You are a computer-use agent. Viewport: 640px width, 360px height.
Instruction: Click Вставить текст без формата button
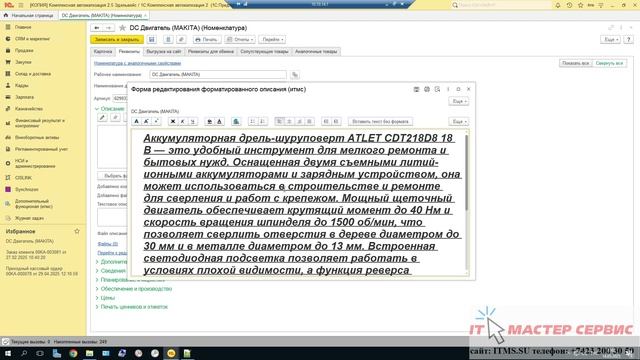click(x=380, y=122)
